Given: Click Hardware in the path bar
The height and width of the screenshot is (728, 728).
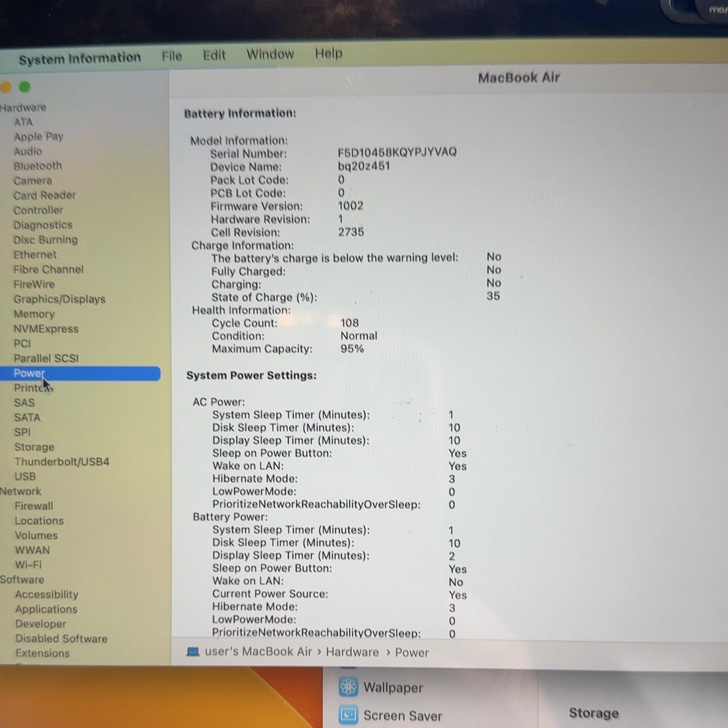Looking at the screenshot, I should (352, 652).
